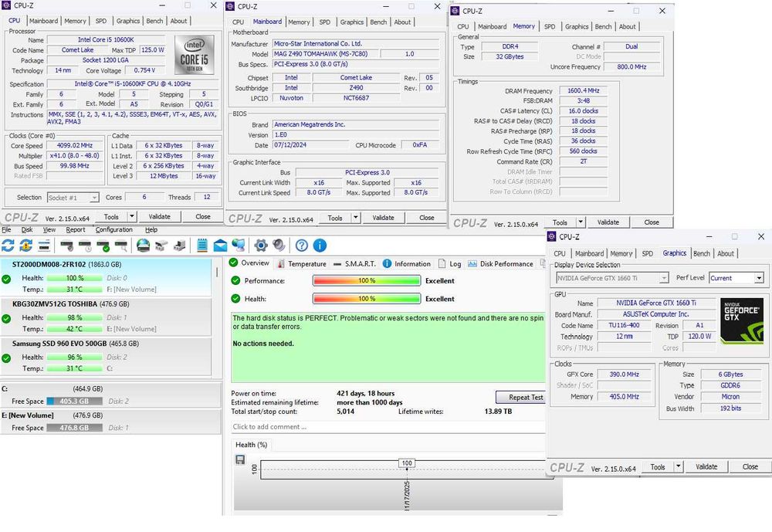Click the save floppy icon above health graph
Image resolution: width=772 pixels, height=532 pixels.
(240, 459)
